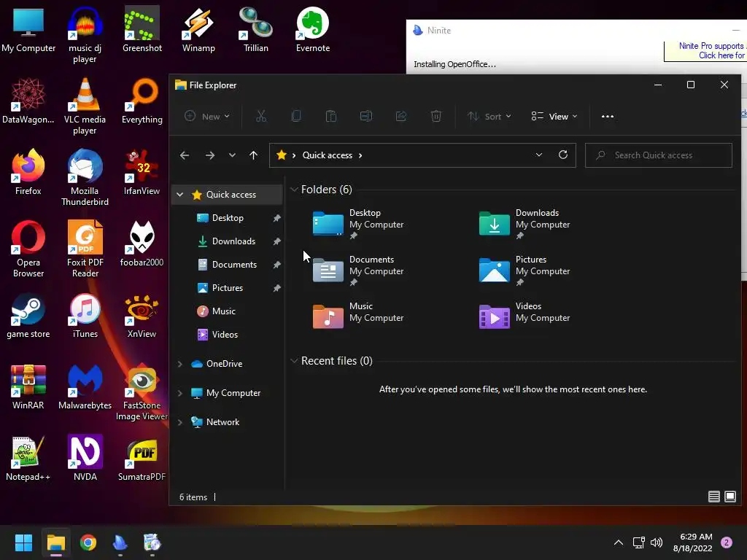The image size is (747, 560).
Task: Collapse the Quick access tree node
Action: point(179,194)
